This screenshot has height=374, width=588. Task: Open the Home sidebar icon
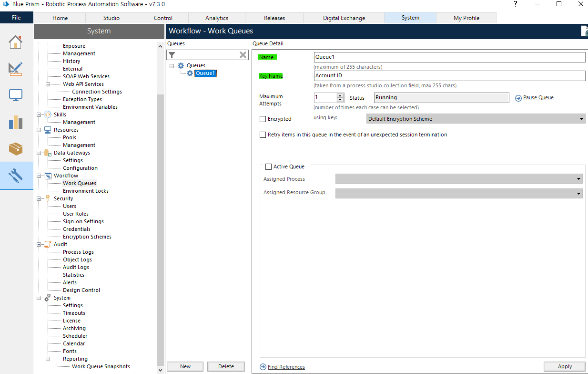[16, 42]
